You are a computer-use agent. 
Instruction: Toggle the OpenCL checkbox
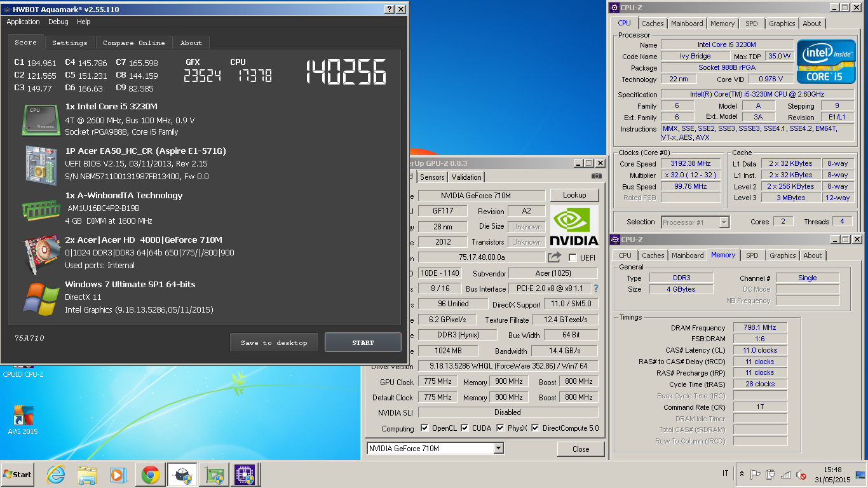click(424, 428)
